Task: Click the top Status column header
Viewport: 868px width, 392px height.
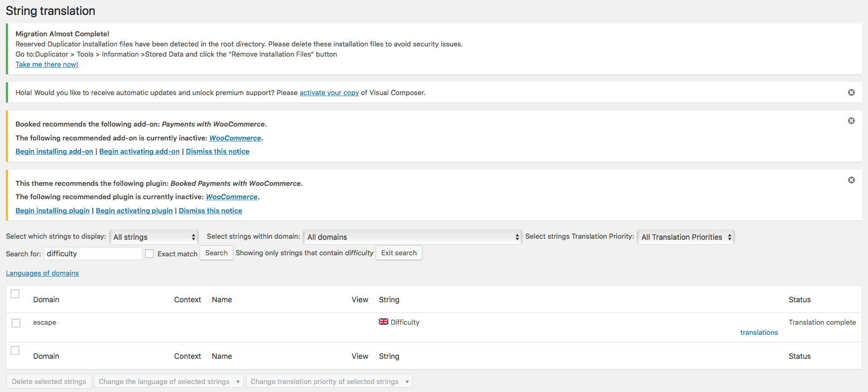Action: 800,300
